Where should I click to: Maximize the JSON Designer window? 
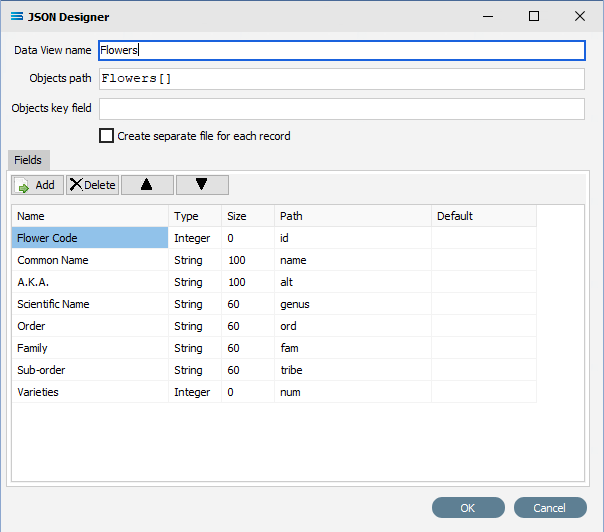click(534, 16)
